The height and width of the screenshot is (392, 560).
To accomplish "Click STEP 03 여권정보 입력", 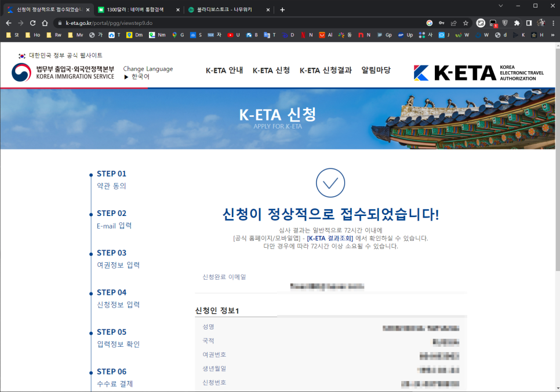I will tap(118, 259).
